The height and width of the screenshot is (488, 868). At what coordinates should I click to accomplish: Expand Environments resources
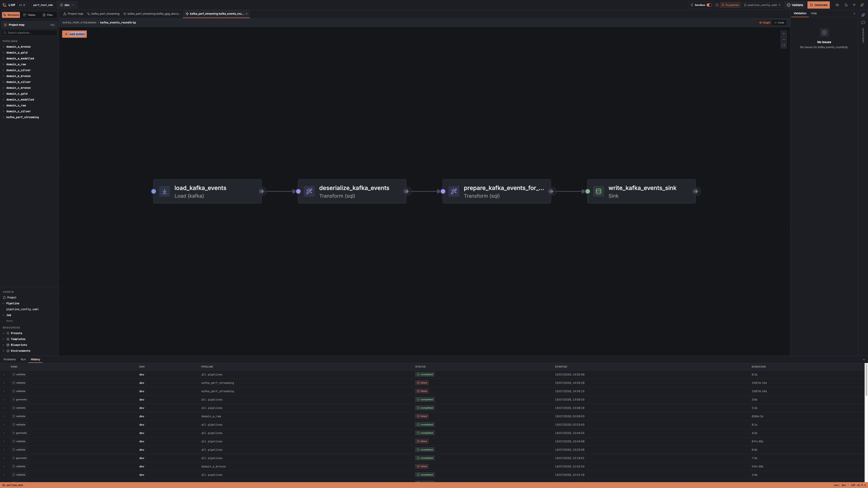[3, 351]
